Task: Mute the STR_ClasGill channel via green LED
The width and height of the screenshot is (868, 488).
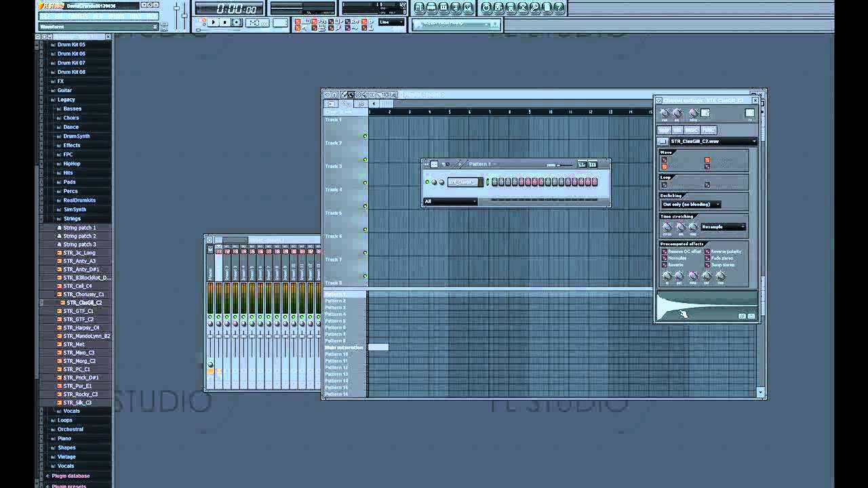Action: (x=427, y=182)
